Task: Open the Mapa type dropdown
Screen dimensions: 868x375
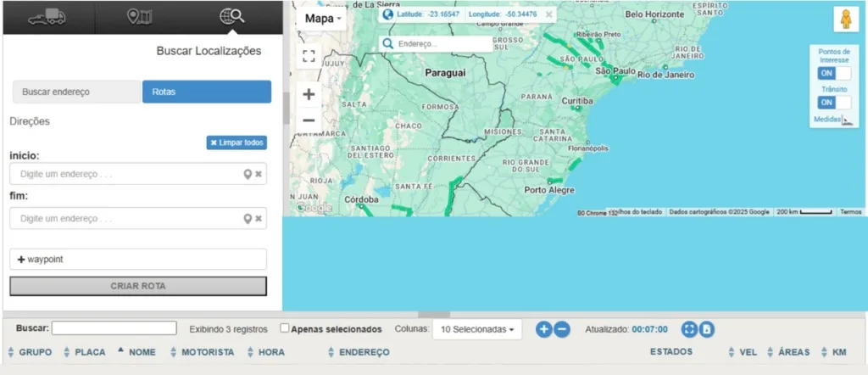Action: coord(323,18)
